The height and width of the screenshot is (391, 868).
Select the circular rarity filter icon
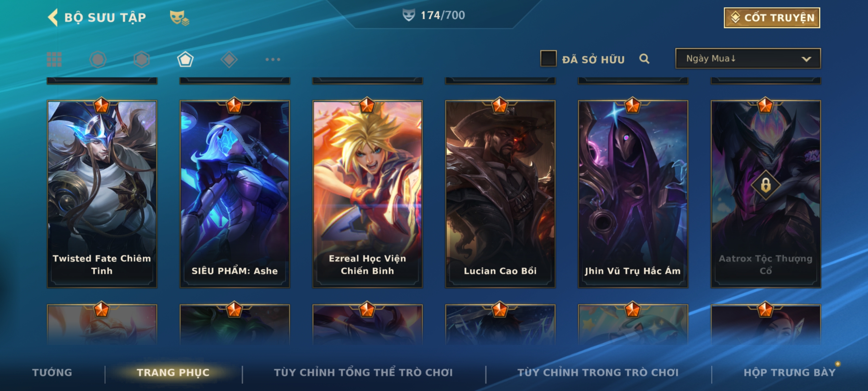98,59
